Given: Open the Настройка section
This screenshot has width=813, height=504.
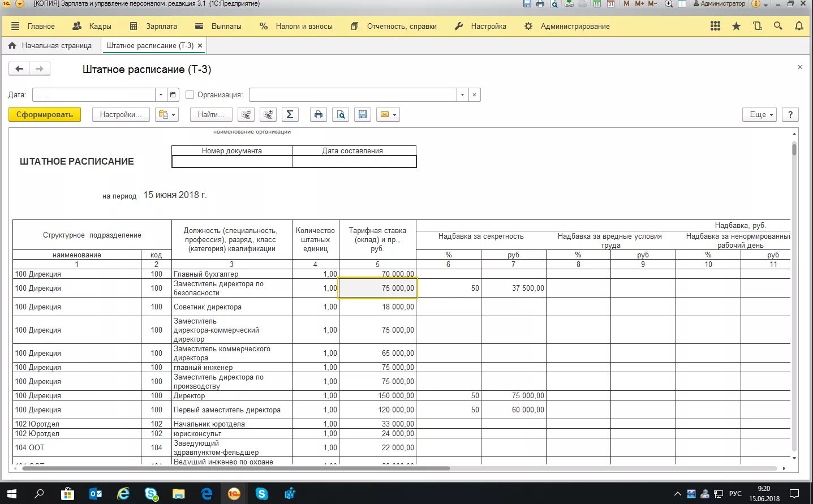Looking at the screenshot, I should pos(481,26).
